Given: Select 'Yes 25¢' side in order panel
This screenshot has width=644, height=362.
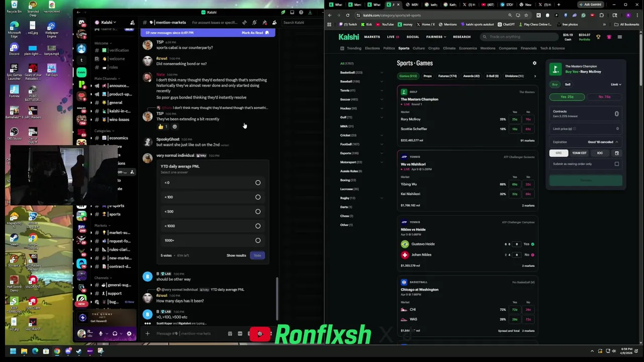Looking at the screenshot, I should click(567, 97).
